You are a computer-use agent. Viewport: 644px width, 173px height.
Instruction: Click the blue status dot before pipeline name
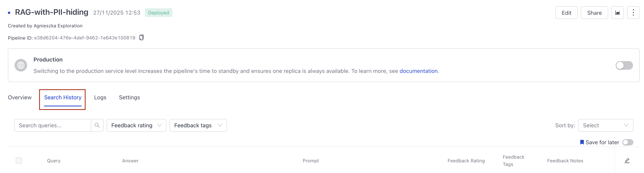pos(9,12)
